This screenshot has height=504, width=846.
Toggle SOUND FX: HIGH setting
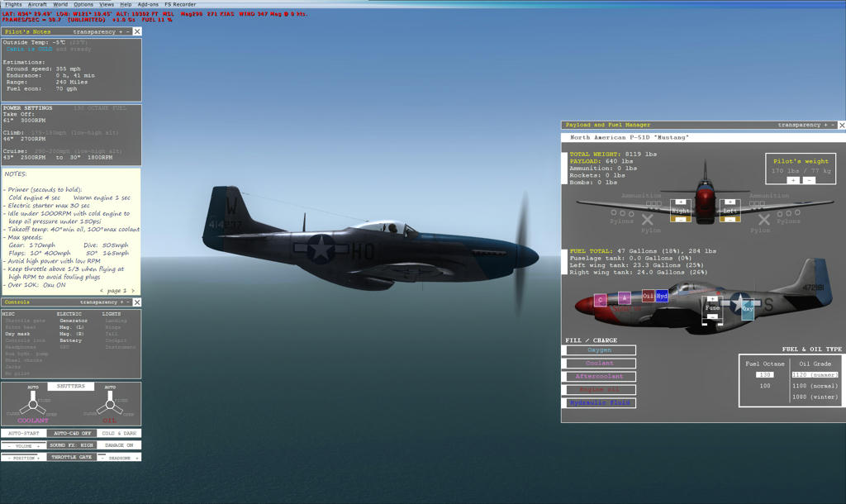pyautogui.click(x=72, y=445)
